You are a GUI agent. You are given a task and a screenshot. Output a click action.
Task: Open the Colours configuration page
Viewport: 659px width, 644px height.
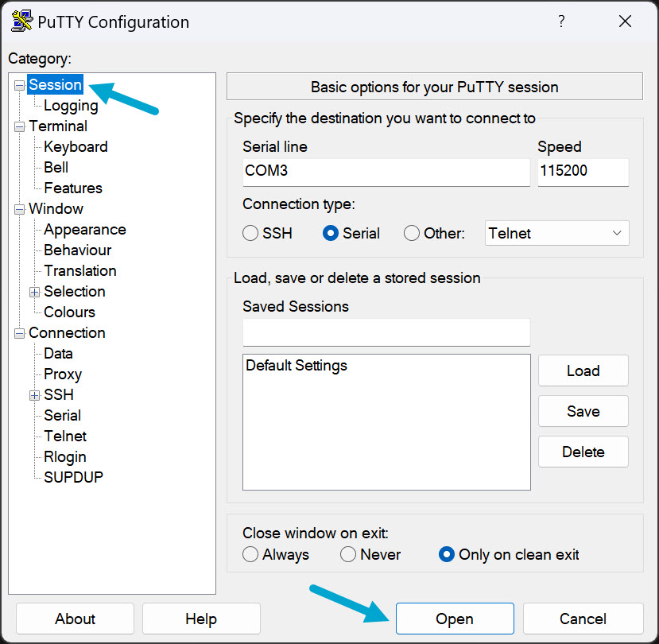tap(68, 312)
